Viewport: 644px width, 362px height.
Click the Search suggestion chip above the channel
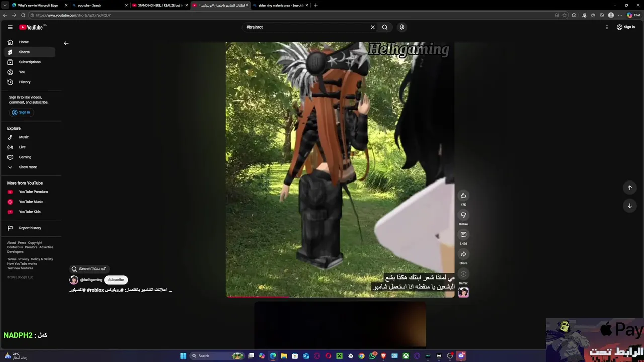click(89, 269)
